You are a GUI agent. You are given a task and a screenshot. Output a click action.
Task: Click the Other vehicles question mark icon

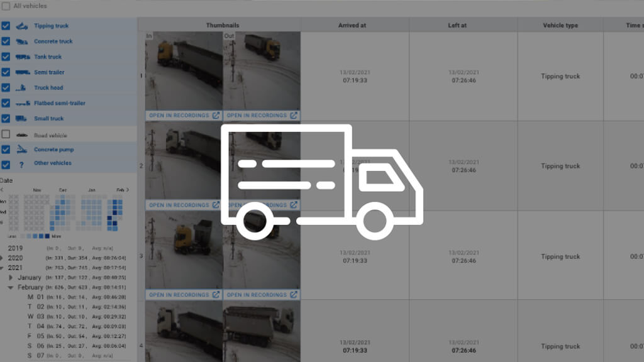click(21, 165)
